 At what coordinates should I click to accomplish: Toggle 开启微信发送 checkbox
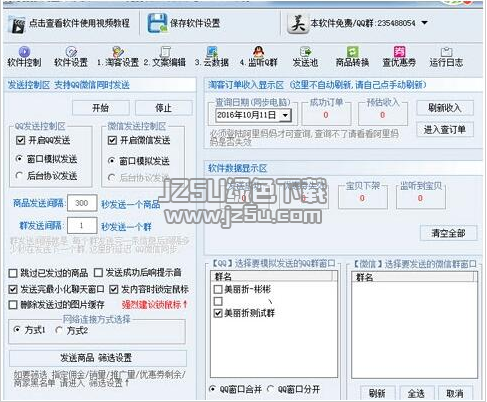pos(112,140)
